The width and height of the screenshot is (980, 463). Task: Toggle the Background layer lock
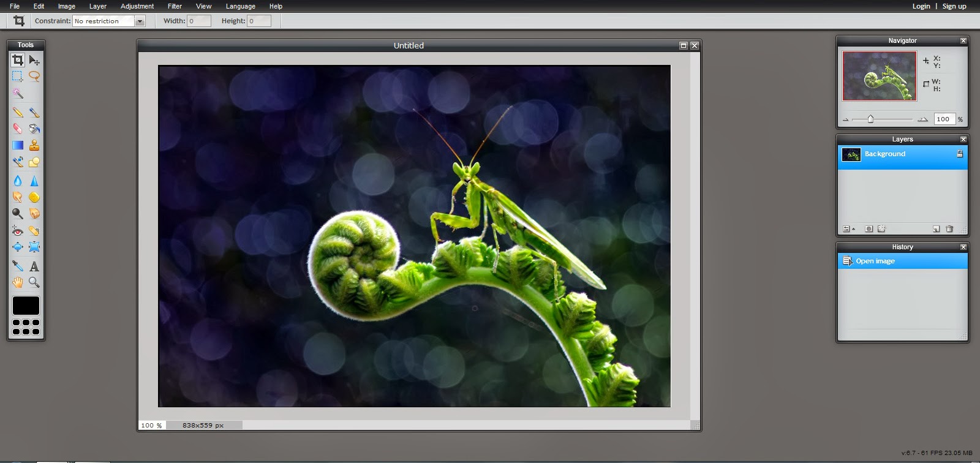coord(960,154)
